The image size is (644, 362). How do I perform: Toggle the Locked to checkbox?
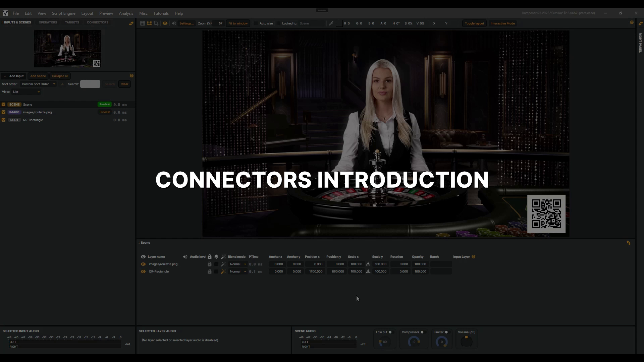point(278,23)
